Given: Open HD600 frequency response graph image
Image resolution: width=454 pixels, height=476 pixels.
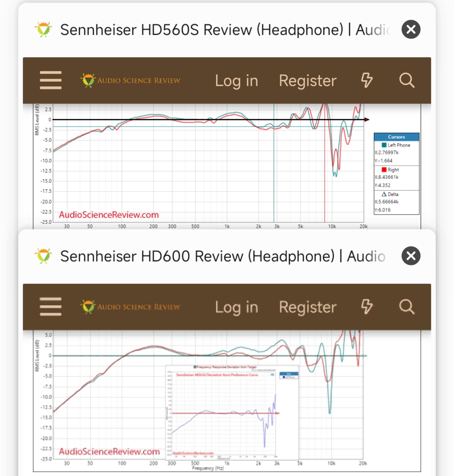Looking at the screenshot, I should pyautogui.click(x=227, y=401).
